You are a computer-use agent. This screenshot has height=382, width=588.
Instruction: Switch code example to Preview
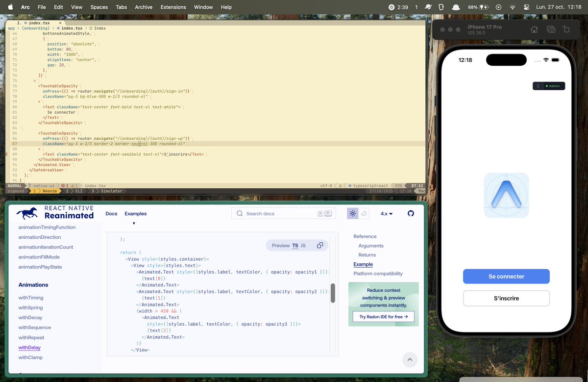tap(281, 246)
